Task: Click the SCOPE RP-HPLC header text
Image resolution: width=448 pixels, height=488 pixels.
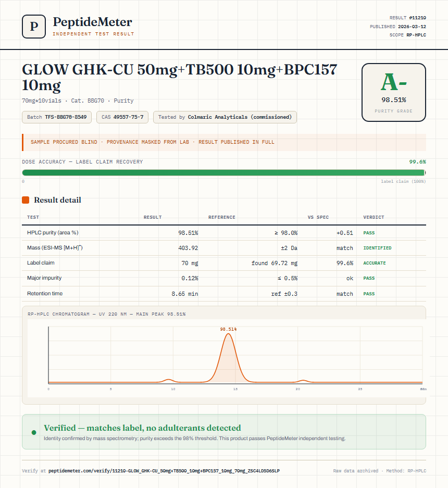Action: pos(407,35)
